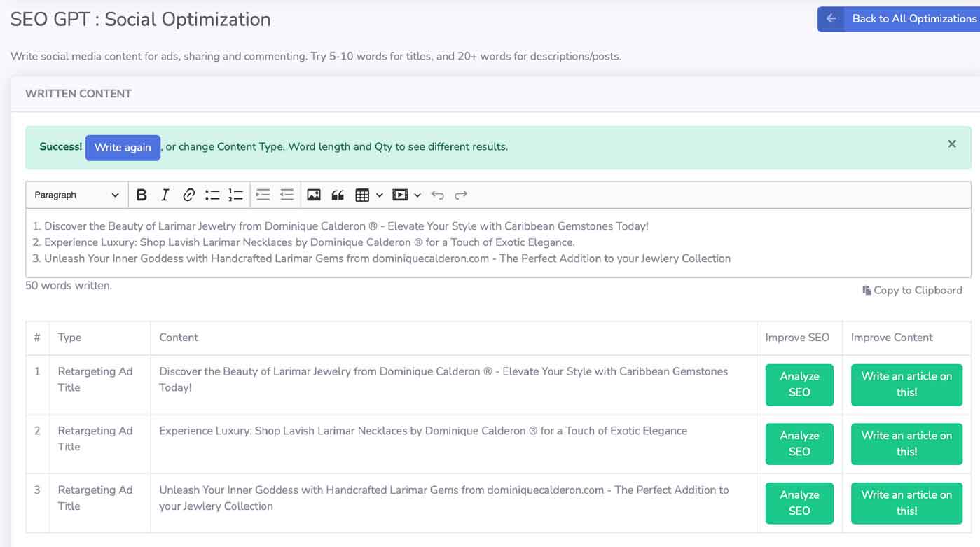980x547 pixels.
Task: Write an article on row 1 content
Action: (906, 385)
